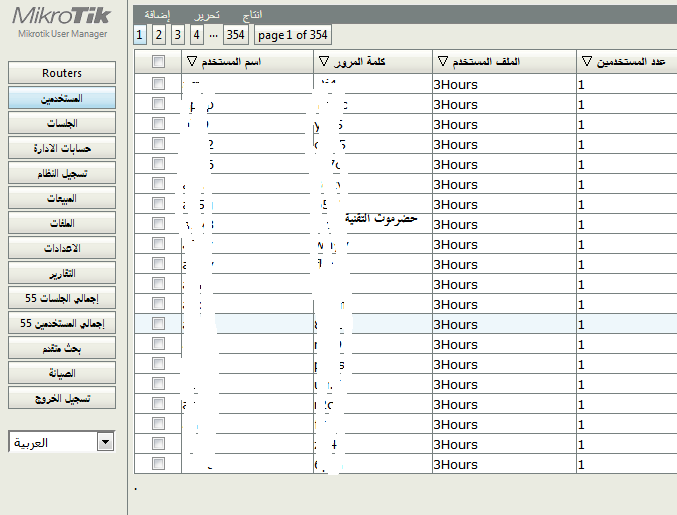Click تسجيل الخروج to log out
This screenshot has height=515, width=677.
(62, 398)
